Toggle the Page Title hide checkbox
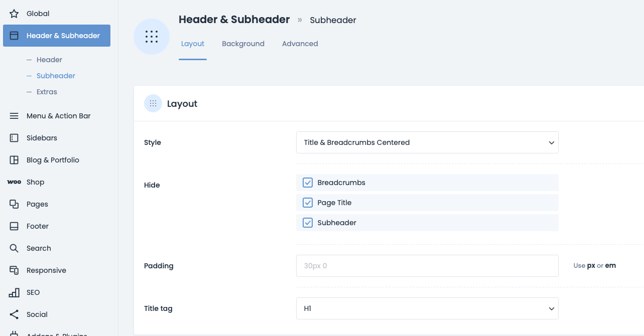The height and width of the screenshot is (336, 644). tap(308, 203)
